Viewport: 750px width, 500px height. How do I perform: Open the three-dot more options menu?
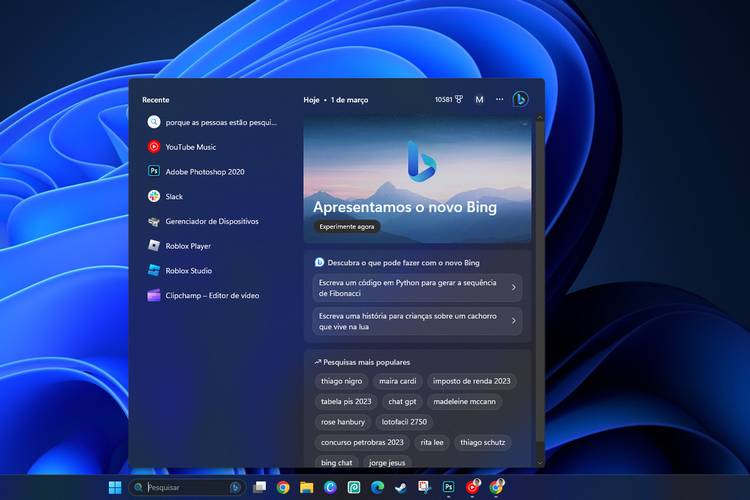pos(499,99)
